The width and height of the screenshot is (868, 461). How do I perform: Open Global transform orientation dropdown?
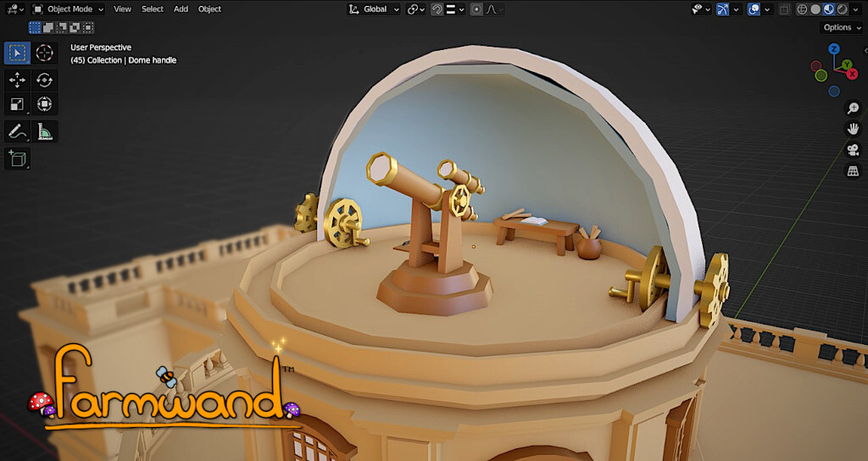point(374,8)
